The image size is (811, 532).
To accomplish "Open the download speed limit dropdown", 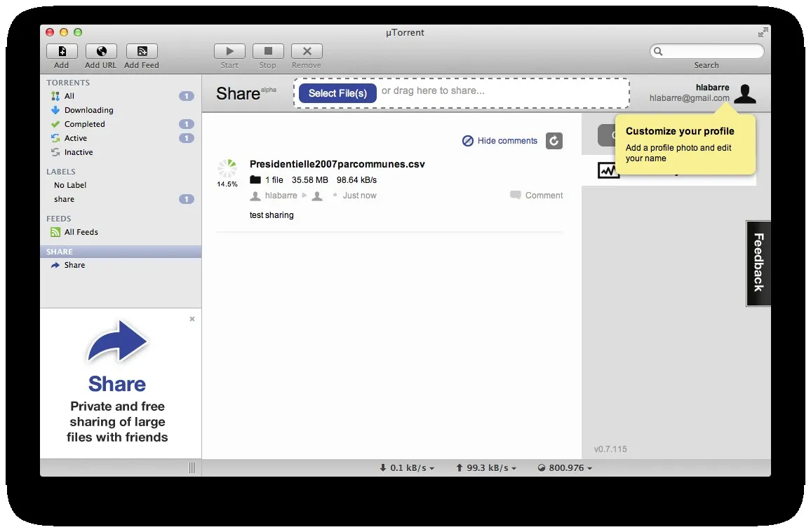I will click(x=407, y=468).
